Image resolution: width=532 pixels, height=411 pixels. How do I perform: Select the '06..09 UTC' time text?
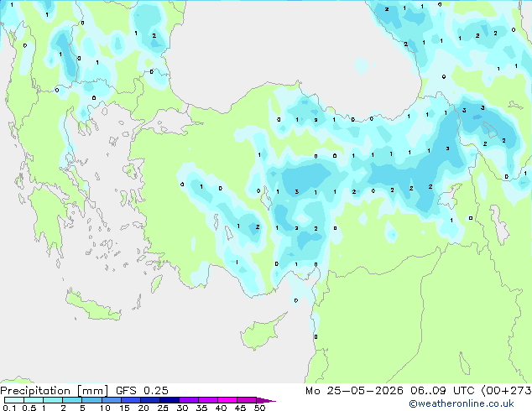click(x=442, y=391)
